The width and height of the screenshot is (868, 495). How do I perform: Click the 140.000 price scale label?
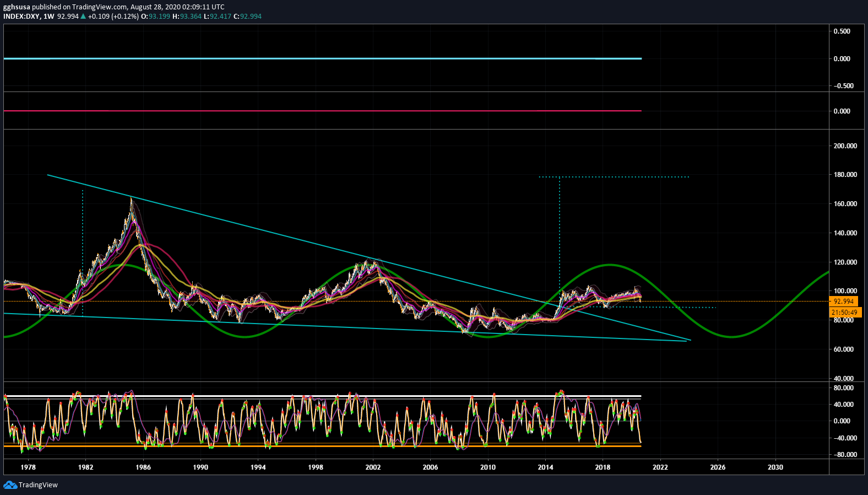click(x=845, y=233)
